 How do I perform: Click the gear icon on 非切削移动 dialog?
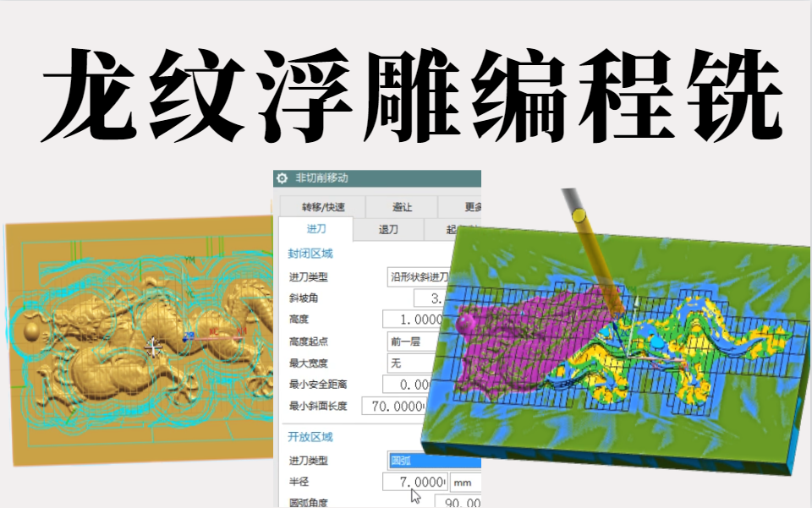click(282, 178)
